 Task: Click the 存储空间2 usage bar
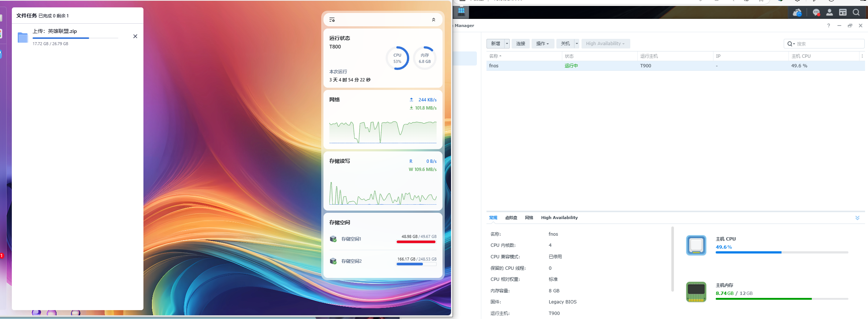point(416,264)
